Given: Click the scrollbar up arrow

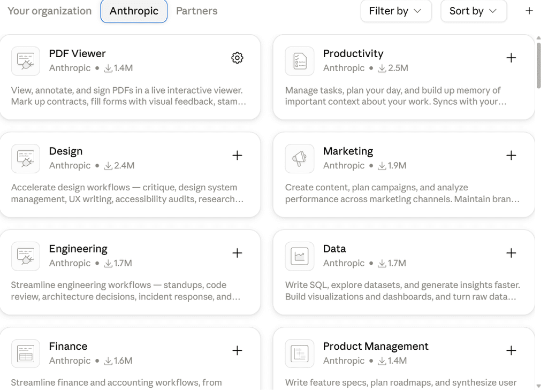Looking at the screenshot, I should [538, 38].
